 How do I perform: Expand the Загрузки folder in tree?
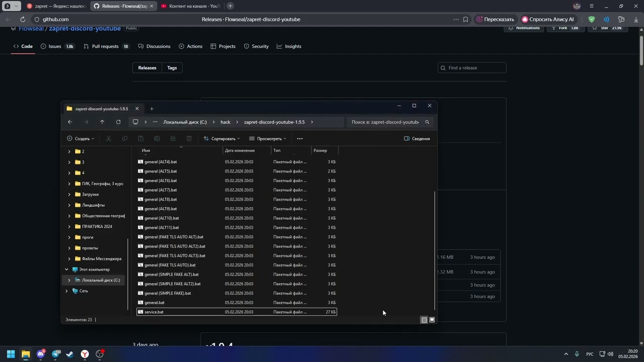[69, 195]
